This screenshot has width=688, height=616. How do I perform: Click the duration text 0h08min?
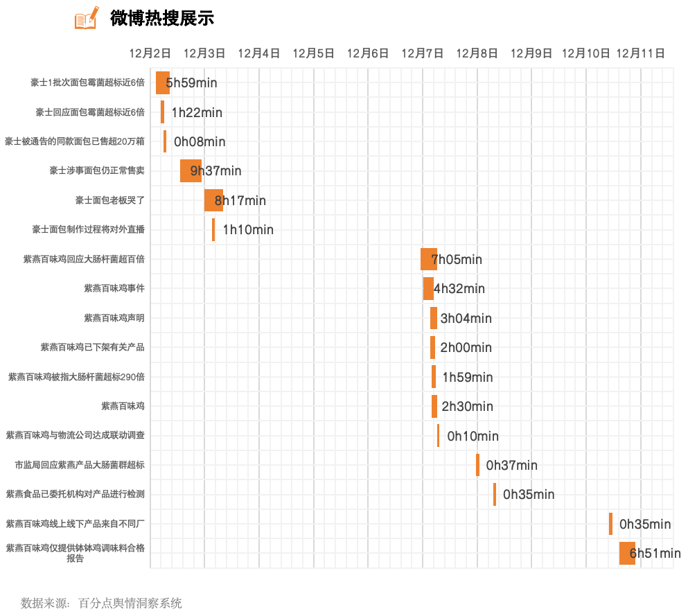point(200,142)
